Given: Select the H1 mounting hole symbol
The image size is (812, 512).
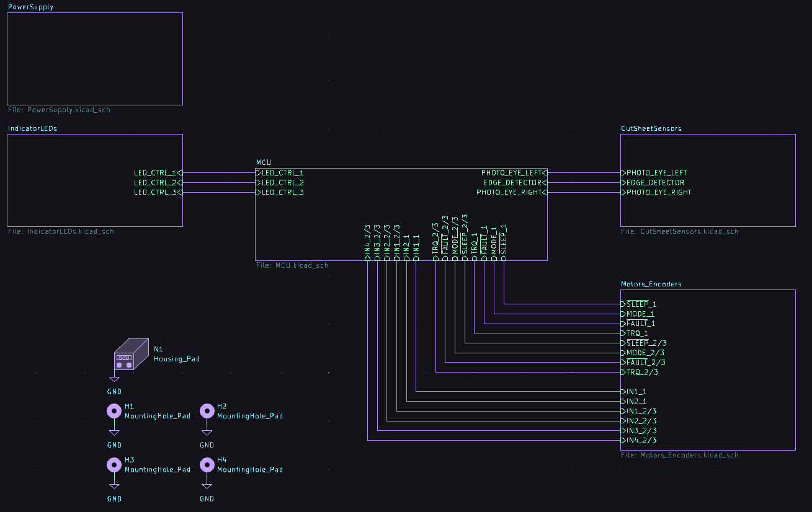Looking at the screenshot, I should [114, 410].
